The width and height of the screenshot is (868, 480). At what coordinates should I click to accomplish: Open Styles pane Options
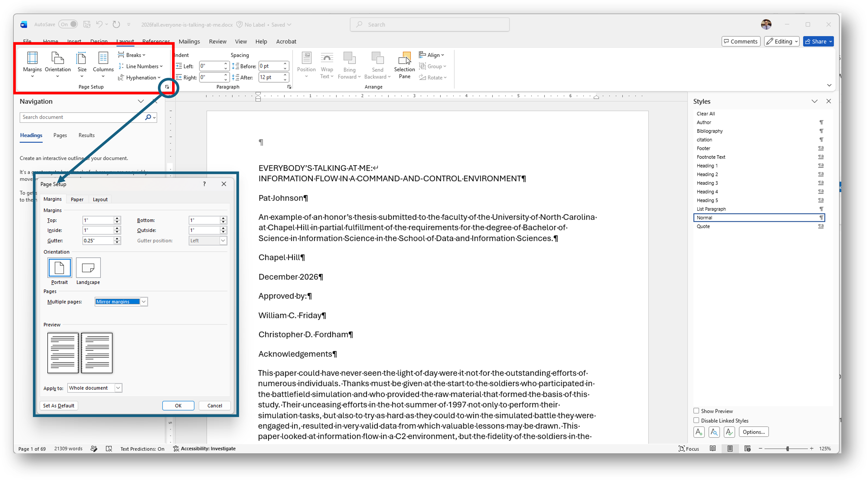pyautogui.click(x=753, y=432)
